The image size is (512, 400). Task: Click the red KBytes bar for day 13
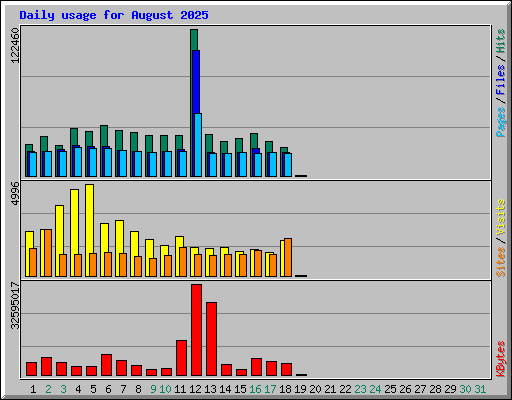(211, 339)
